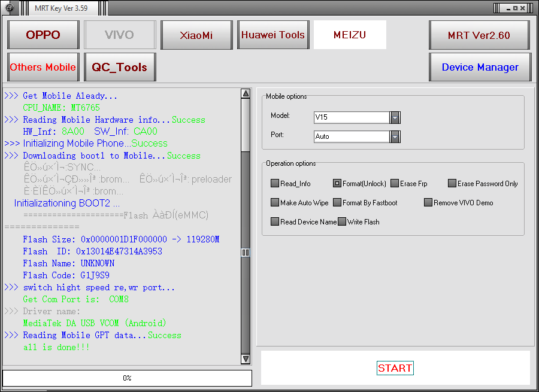The width and height of the screenshot is (539, 392).
Task: Expand the Model dropdown arrow
Action: [x=395, y=117]
